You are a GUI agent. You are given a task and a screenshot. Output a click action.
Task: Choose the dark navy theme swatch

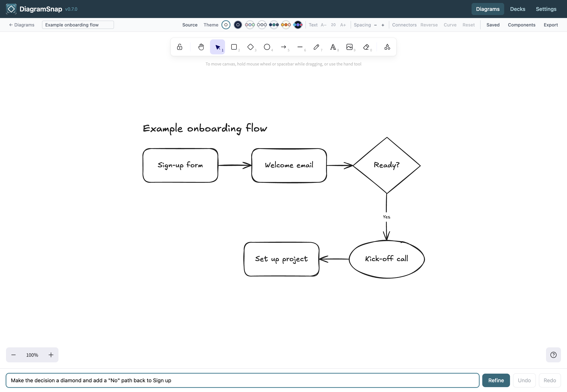(x=238, y=25)
